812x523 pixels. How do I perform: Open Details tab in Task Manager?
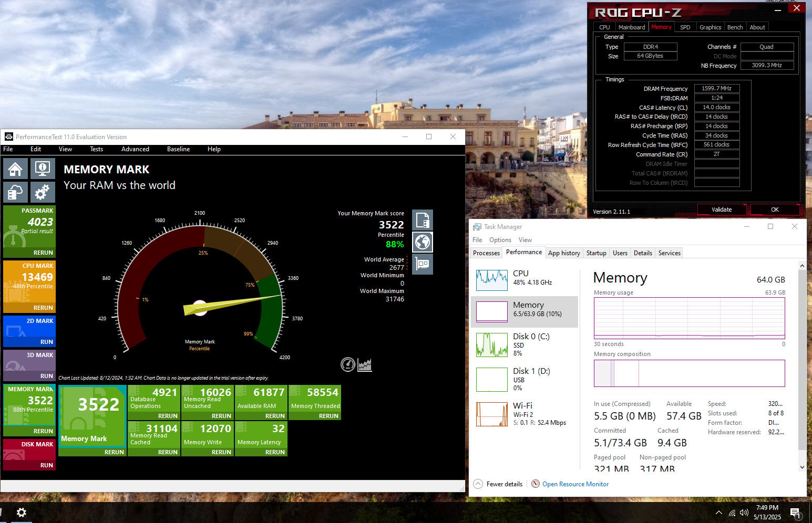(x=643, y=253)
